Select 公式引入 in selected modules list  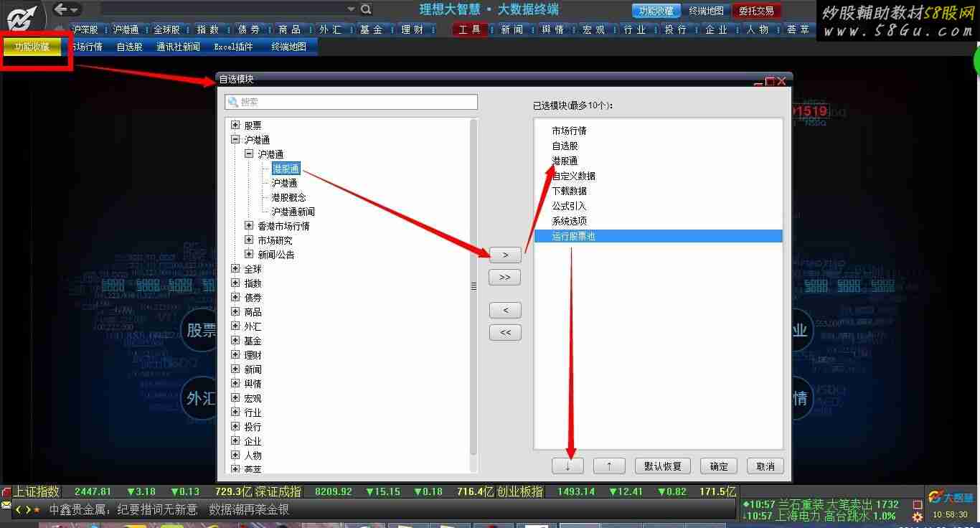pos(570,206)
